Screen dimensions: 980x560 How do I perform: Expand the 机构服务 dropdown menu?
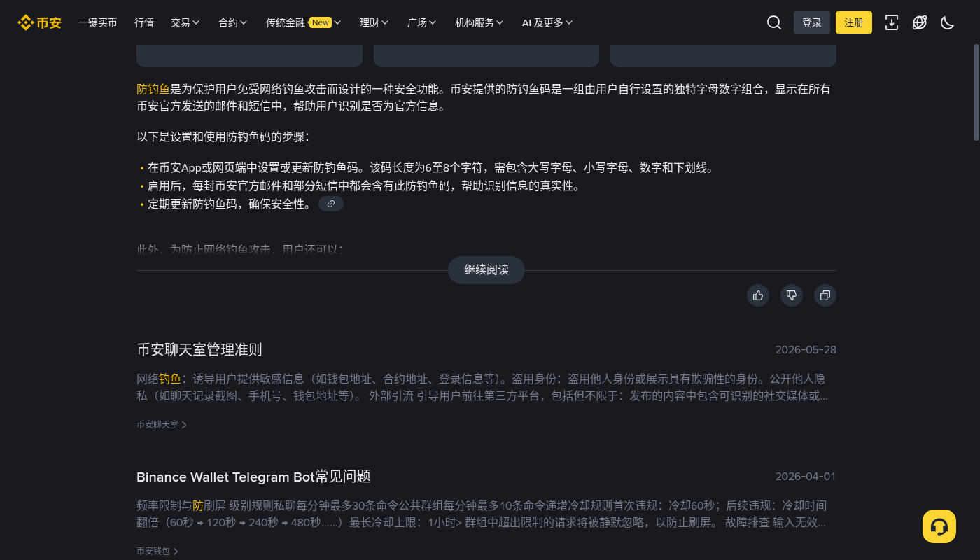(x=479, y=22)
